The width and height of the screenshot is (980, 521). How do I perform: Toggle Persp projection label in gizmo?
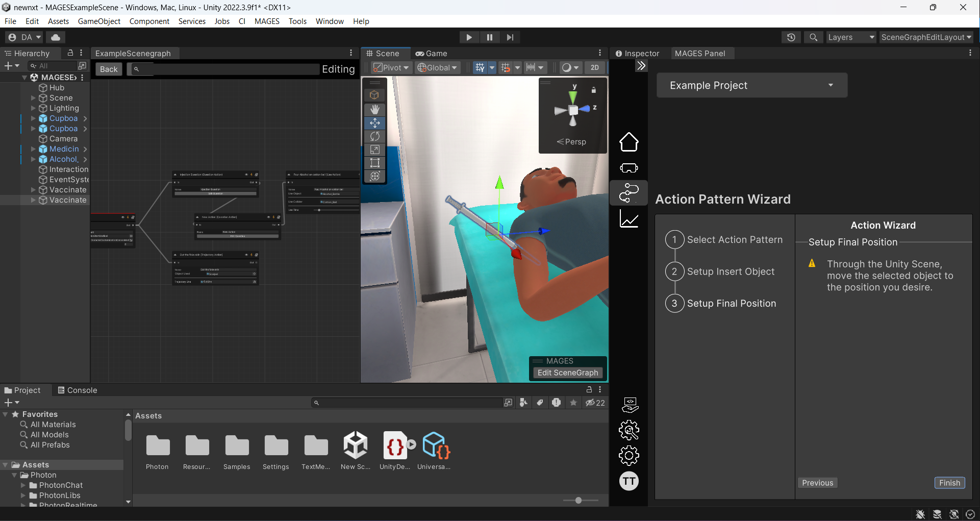(x=571, y=142)
